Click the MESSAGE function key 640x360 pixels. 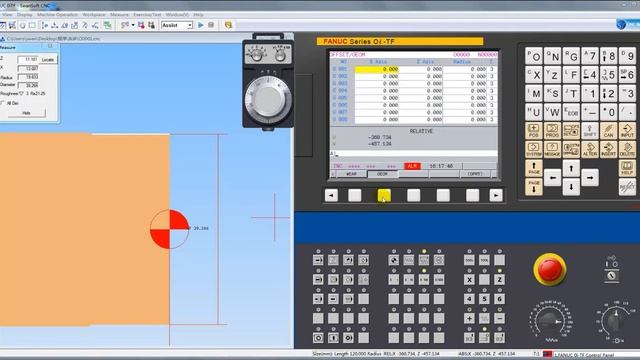(x=552, y=149)
